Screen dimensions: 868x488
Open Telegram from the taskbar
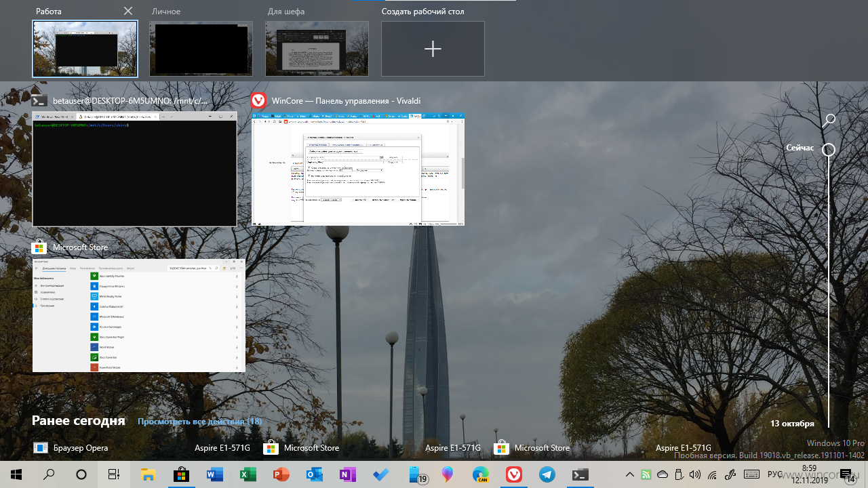547,474
